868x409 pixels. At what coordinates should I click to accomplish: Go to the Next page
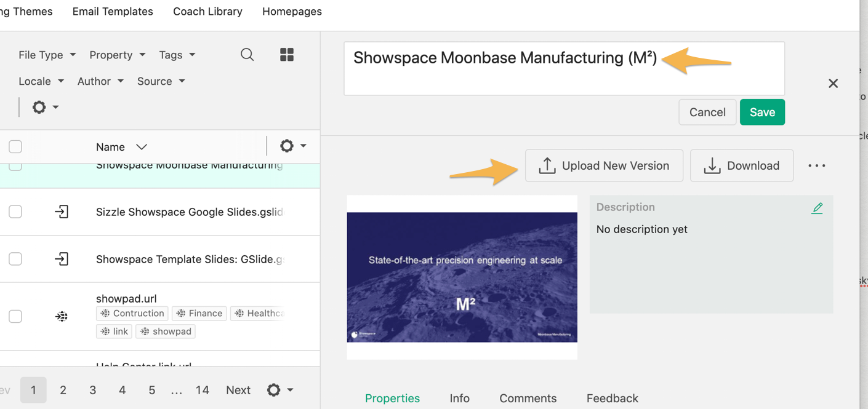(x=238, y=390)
